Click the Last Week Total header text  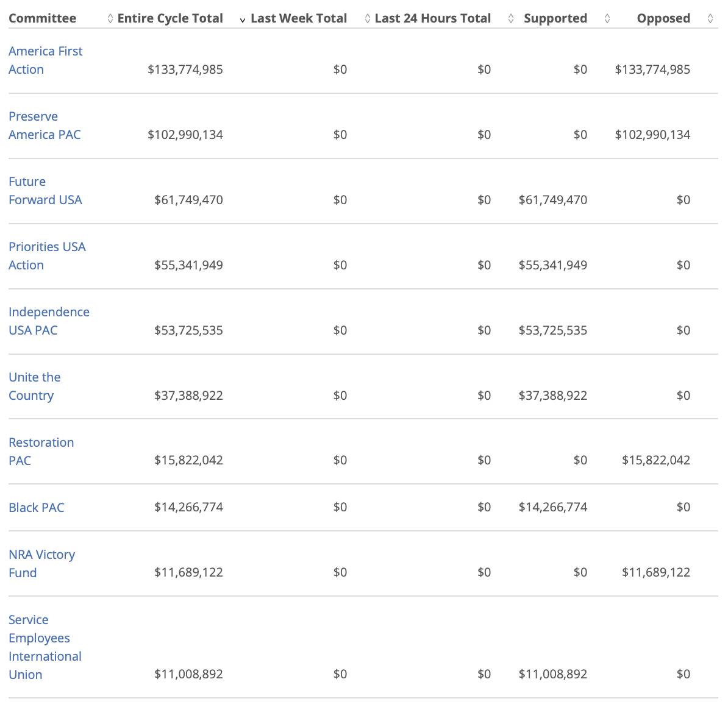299,18
